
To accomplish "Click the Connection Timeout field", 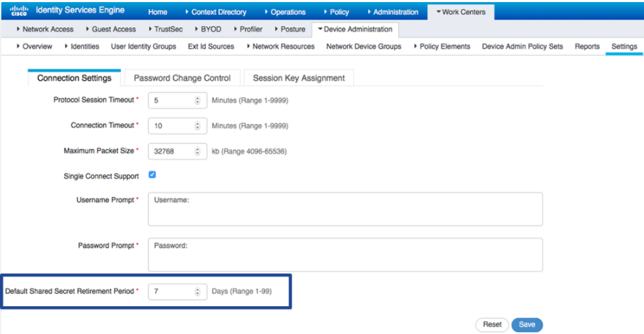I will 177,126.
